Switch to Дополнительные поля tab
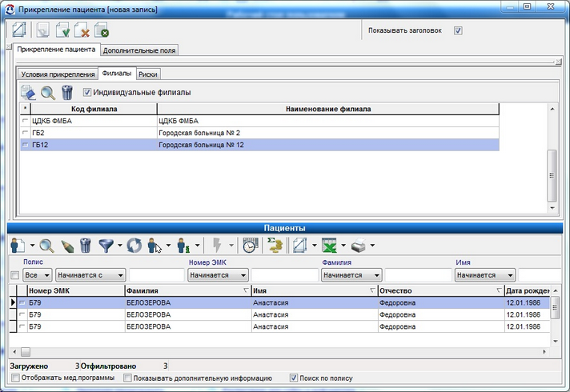 point(139,50)
